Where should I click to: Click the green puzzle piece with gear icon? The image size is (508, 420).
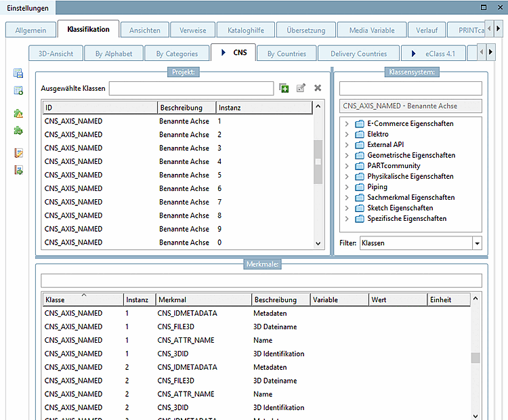click(x=18, y=130)
